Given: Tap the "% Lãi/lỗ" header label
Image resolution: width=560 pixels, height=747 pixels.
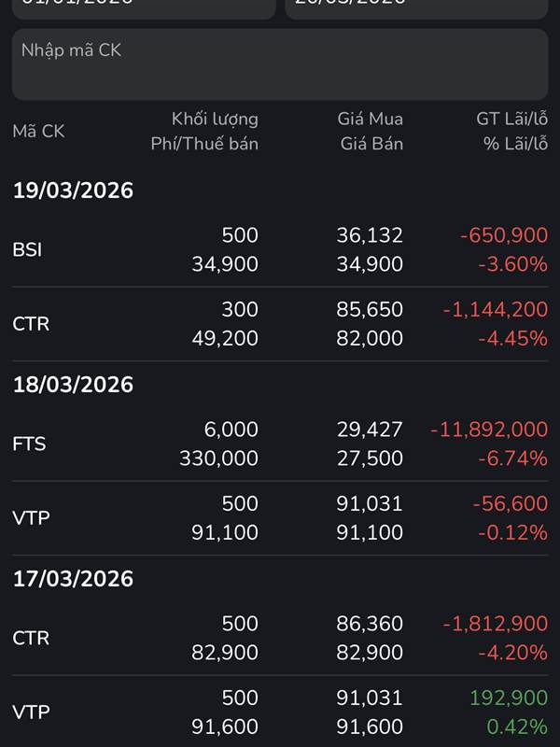Looking at the screenshot, I should point(515,144).
